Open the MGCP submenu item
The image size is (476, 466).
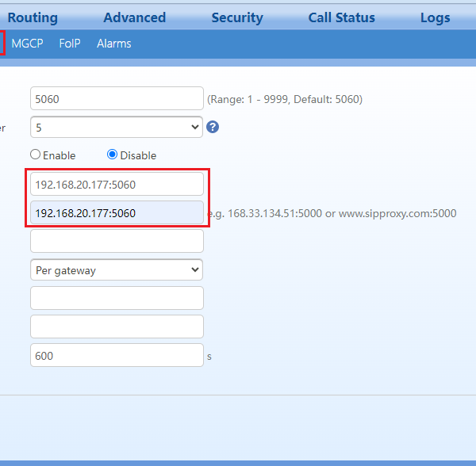(x=27, y=44)
